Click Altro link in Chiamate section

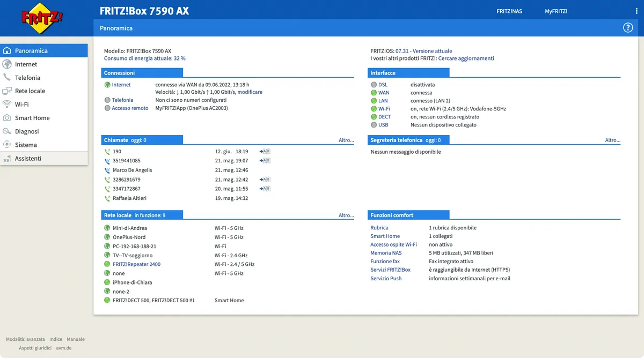pos(346,140)
